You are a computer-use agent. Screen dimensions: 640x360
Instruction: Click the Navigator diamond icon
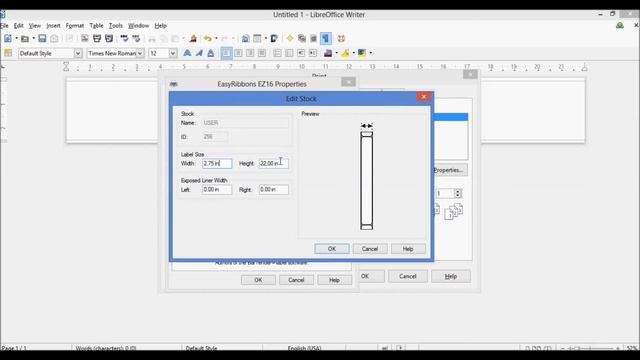pos(290,38)
